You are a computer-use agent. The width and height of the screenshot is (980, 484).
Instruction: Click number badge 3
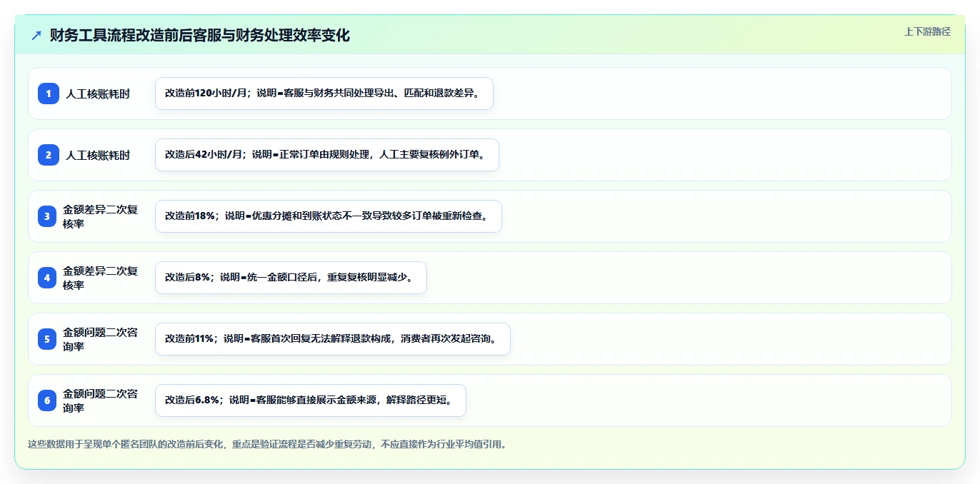[48, 216]
